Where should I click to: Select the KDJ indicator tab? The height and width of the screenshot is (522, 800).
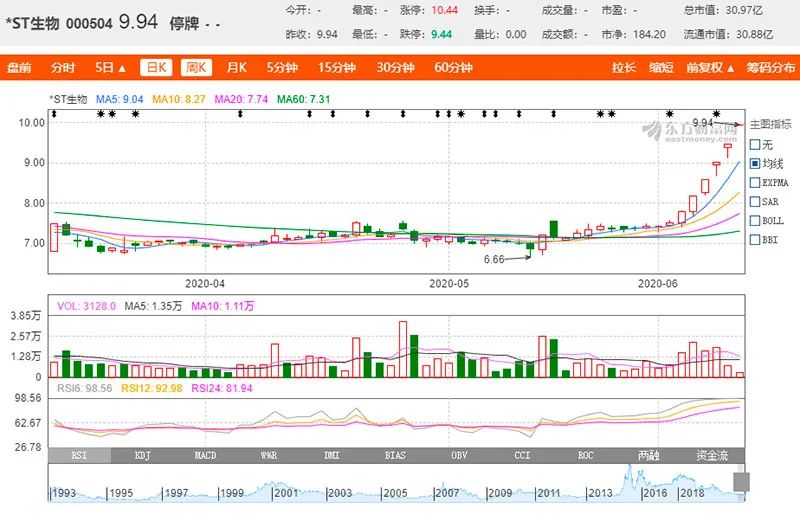[x=143, y=455]
